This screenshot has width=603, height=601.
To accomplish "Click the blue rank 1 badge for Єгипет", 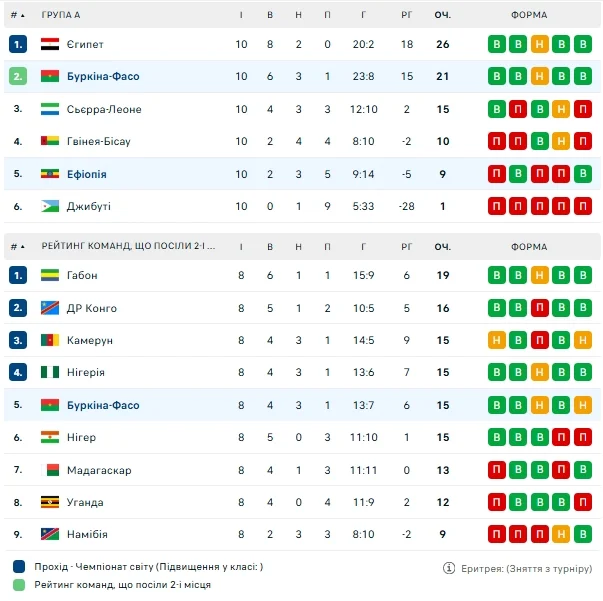I will 18,44.
